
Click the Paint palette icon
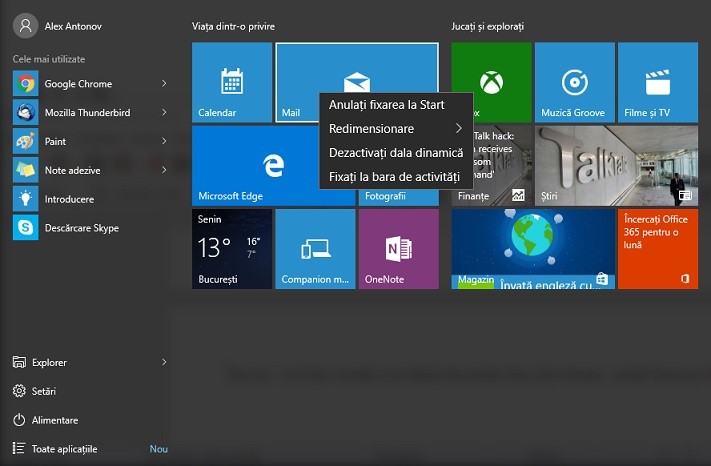tap(25, 141)
